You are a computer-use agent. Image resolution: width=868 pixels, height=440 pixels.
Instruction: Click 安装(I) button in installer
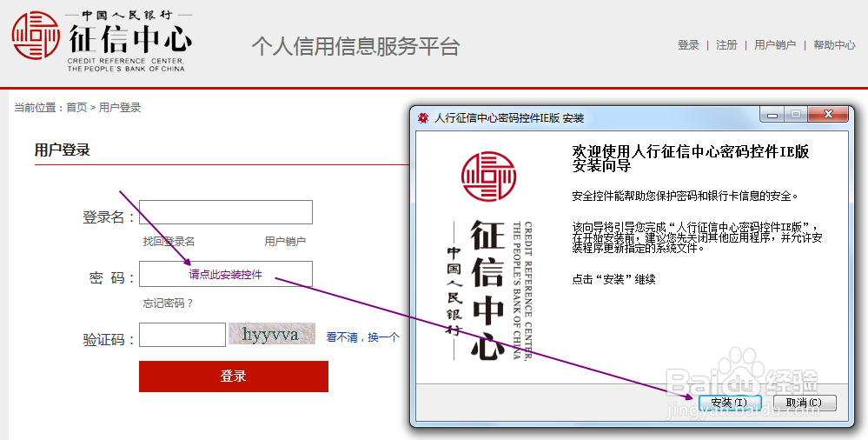point(729,403)
